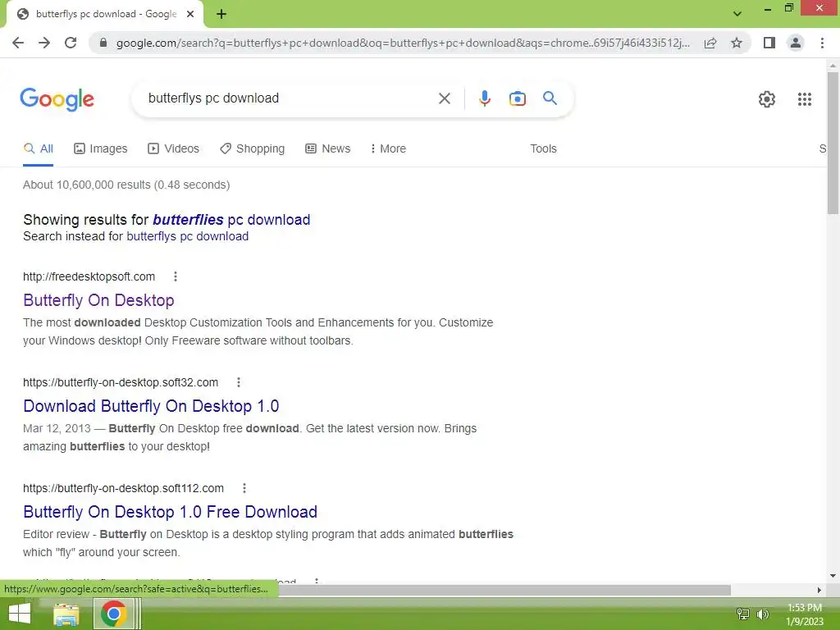Open search Tools options
This screenshot has width=840, height=630.
pos(543,149)
